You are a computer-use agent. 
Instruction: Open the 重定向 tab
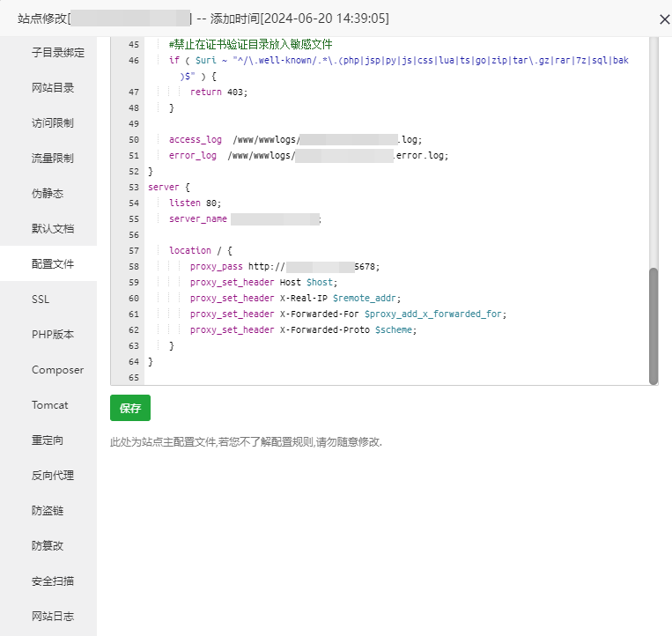(x=48, y=440)
